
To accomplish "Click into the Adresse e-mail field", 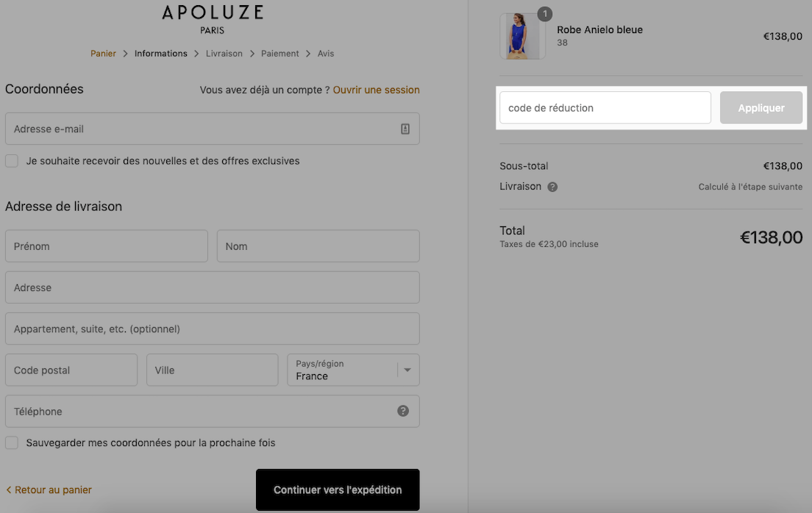I will pyautogui.click(x=213, y=129).
